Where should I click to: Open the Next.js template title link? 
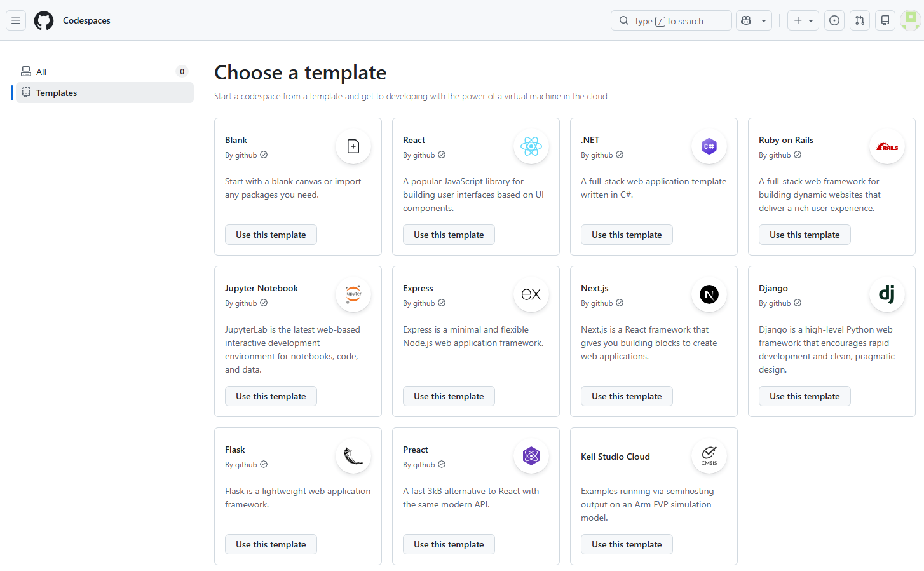click(x=595, y=288)
